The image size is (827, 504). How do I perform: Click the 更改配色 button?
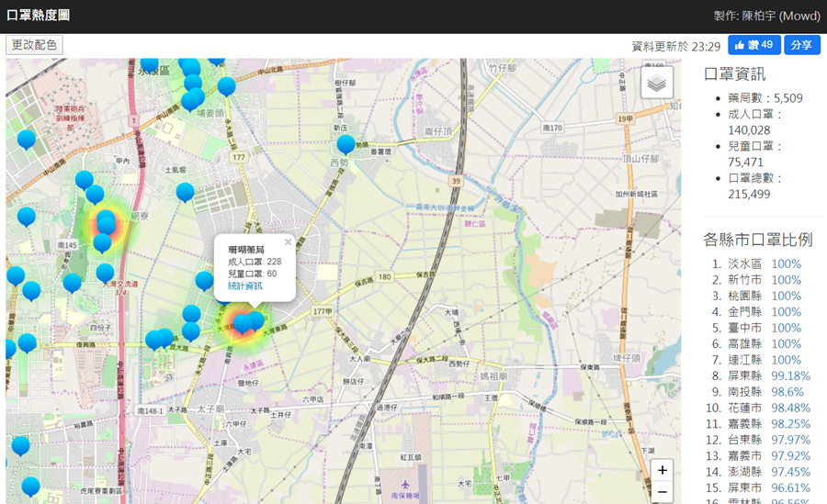tap(35, 45)
